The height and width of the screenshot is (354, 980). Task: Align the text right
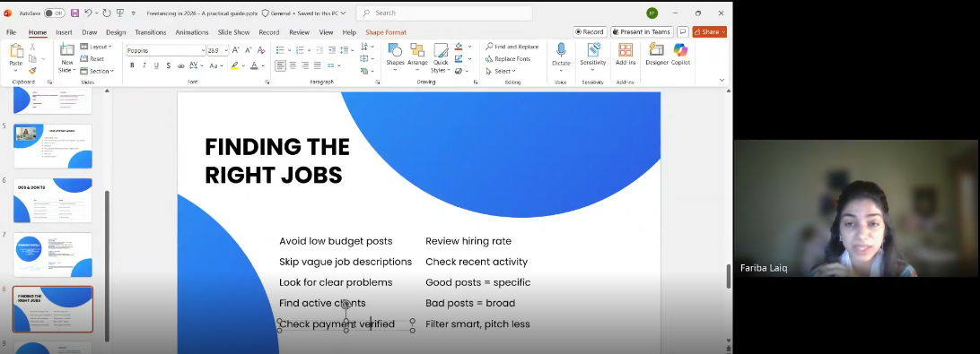pos(305,65)
